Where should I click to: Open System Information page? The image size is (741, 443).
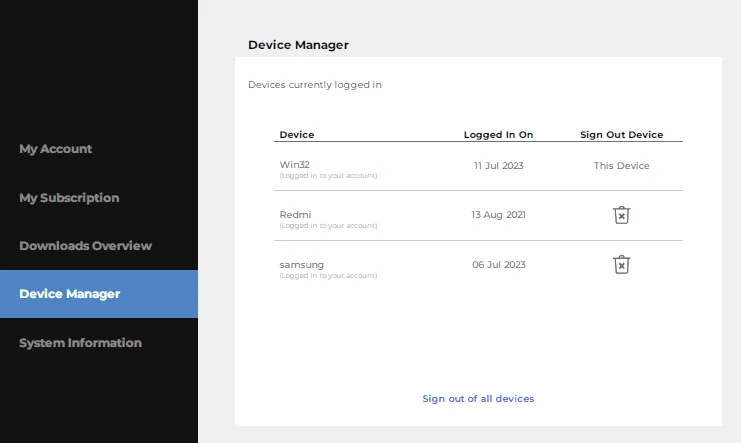pos(80,343)
